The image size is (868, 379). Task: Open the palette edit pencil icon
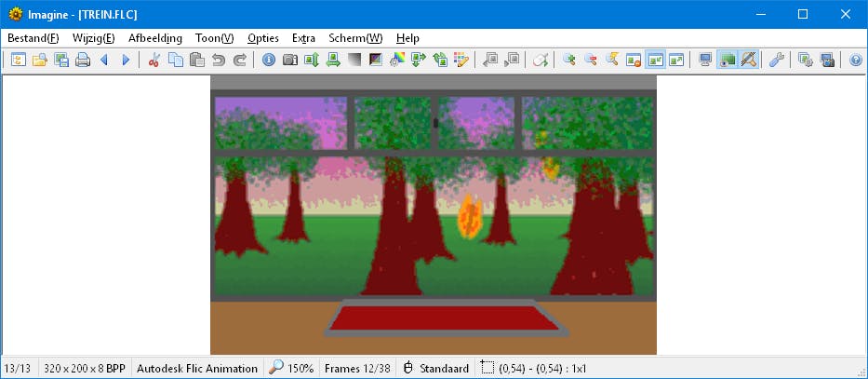coord(461,60)
